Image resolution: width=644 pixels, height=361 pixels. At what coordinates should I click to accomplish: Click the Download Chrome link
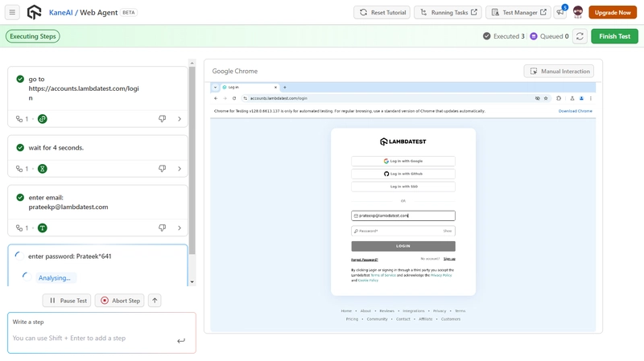575,111
